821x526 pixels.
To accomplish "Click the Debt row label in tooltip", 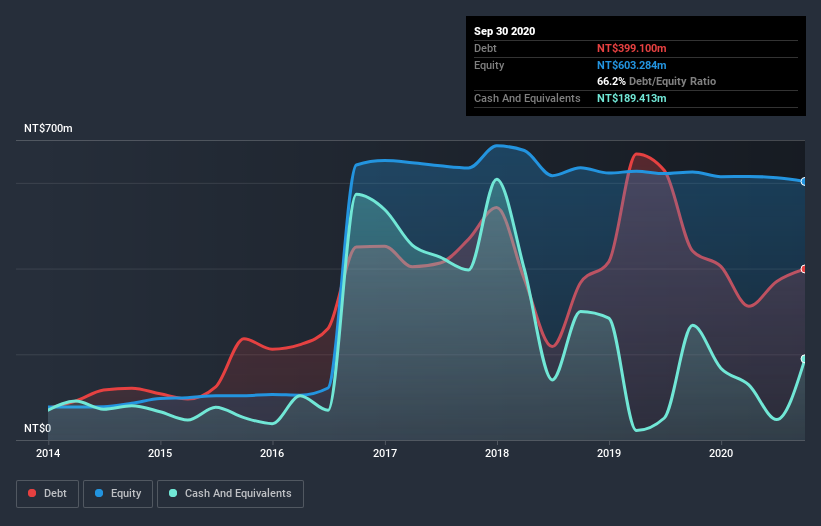I will click(485, 48).
